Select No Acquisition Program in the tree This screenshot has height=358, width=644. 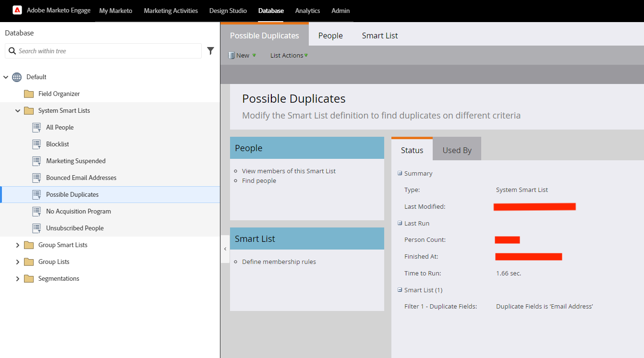click(x=79, y=211)
